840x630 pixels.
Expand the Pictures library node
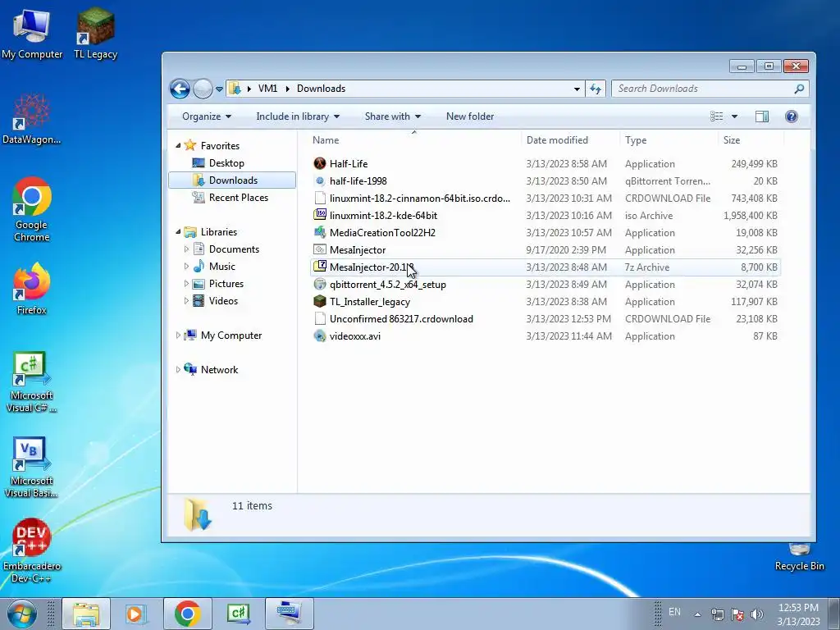coord(186,283)
